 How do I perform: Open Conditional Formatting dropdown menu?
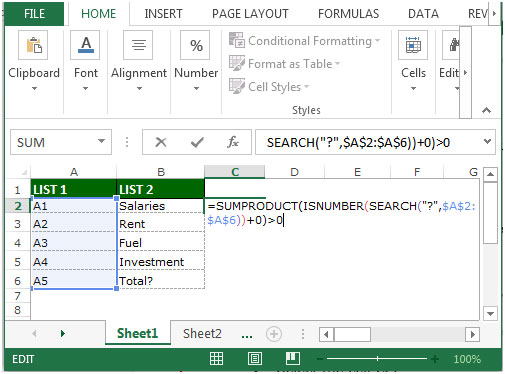(377, 40)
